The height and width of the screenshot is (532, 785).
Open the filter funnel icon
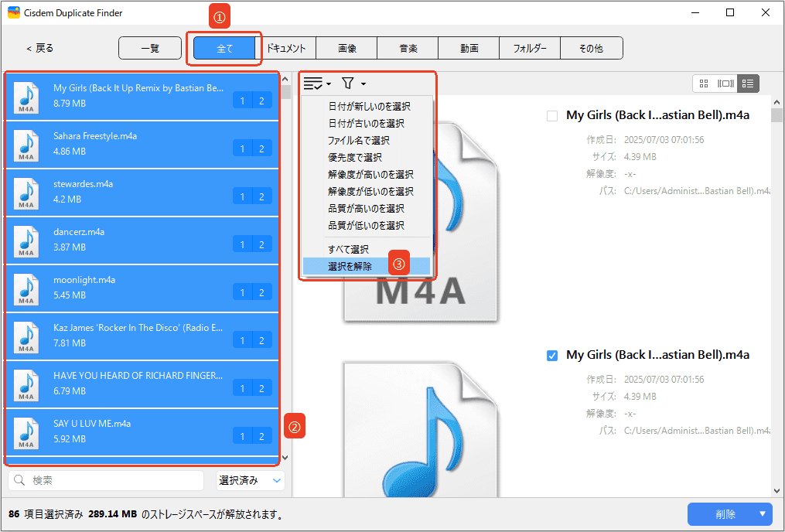[x=348, y=84]
